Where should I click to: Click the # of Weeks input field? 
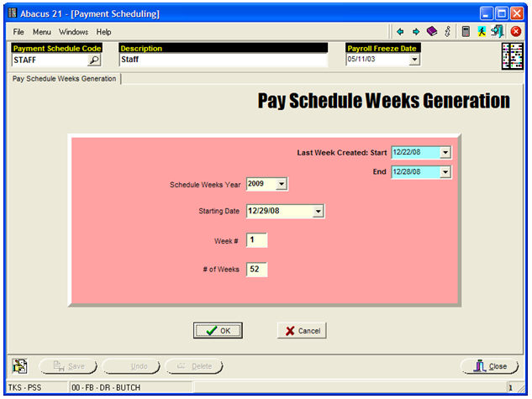click(256, 270)
